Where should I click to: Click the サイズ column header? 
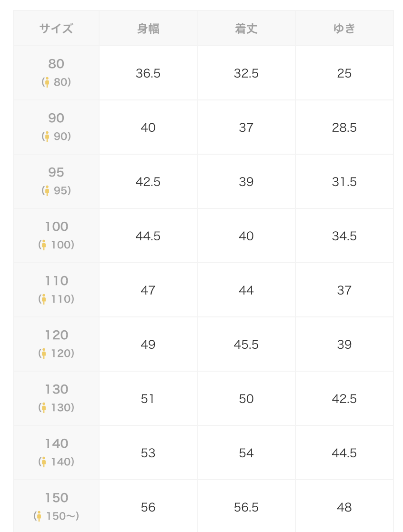(56, 29)
